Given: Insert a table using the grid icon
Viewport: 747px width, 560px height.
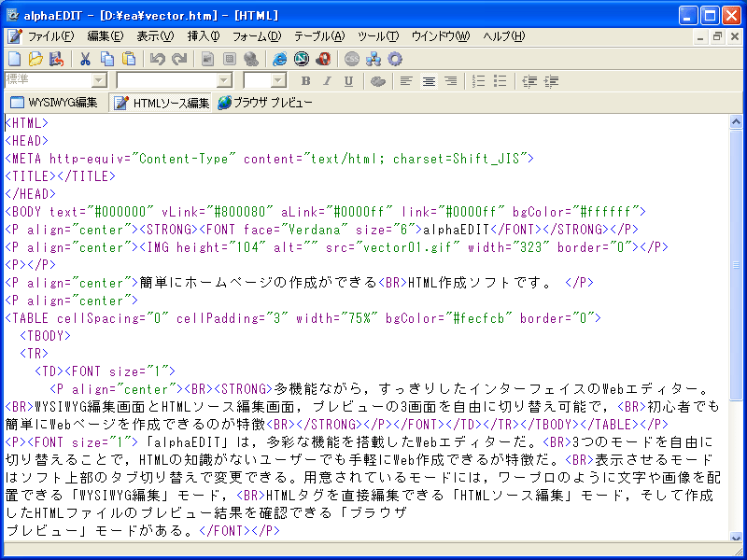Looking at the screenshot, I should (230, 59).
